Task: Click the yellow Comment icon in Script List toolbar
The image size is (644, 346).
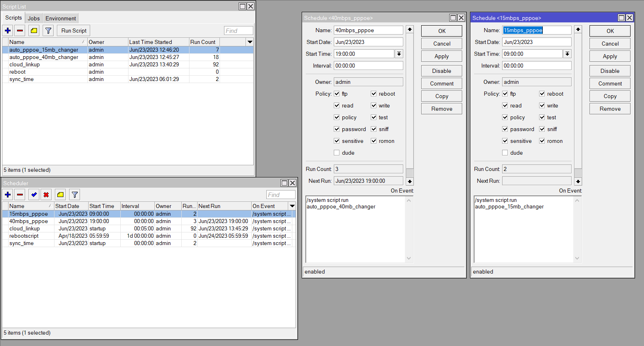Action: tap(34, 31)
